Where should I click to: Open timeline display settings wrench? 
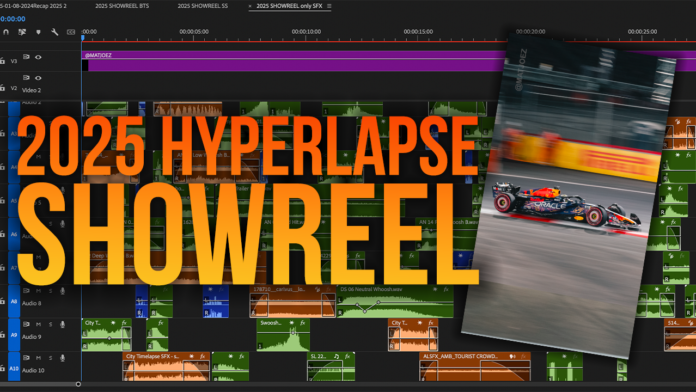click(55, 32)
